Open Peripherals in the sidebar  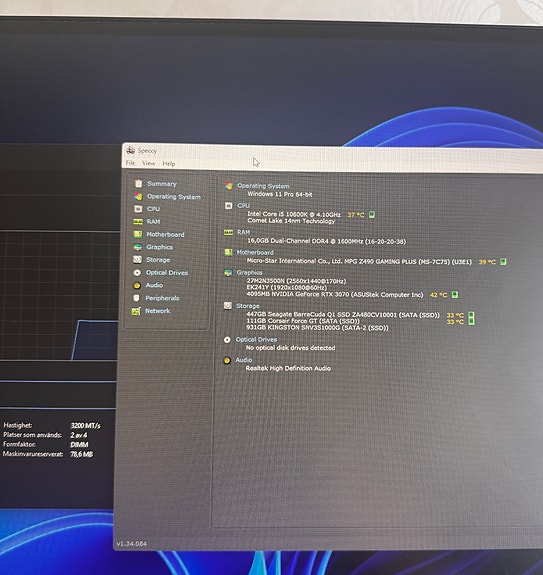pos(162,298)
